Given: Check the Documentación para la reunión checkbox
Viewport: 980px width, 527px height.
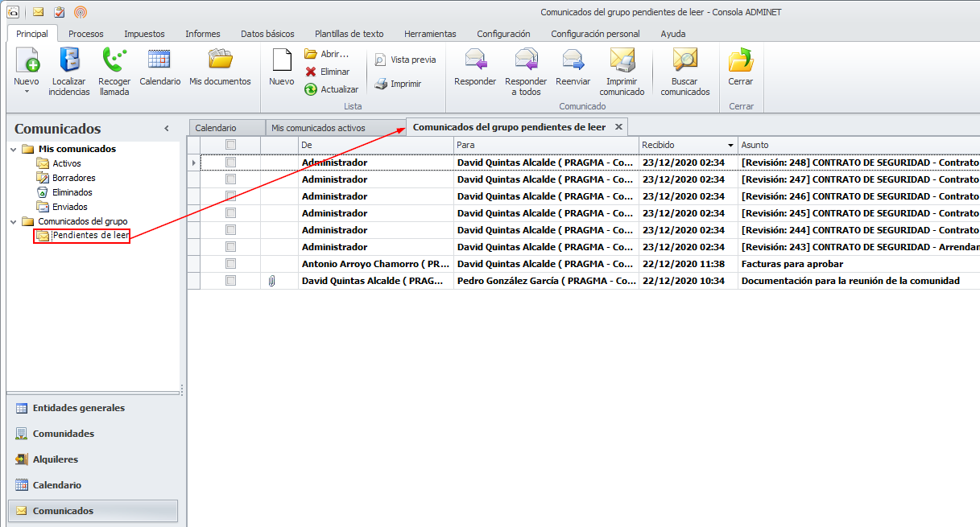Looking at the screenshot, I should click(230, 281).
